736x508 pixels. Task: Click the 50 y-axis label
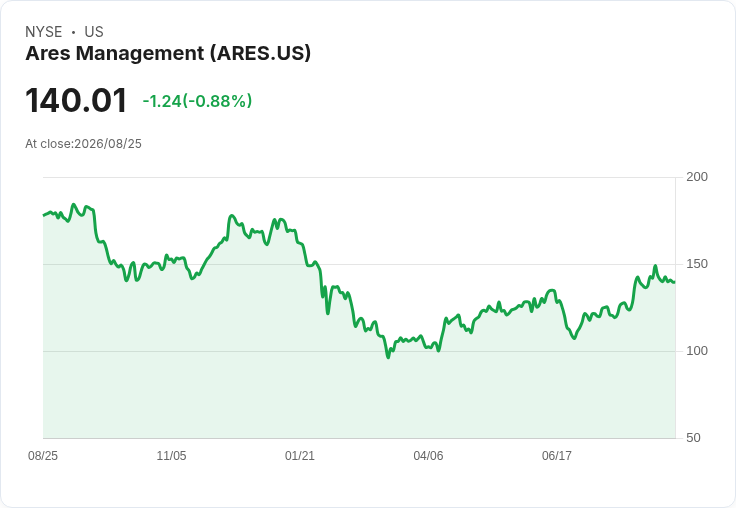pyautogui.click(x=693, y=438)
